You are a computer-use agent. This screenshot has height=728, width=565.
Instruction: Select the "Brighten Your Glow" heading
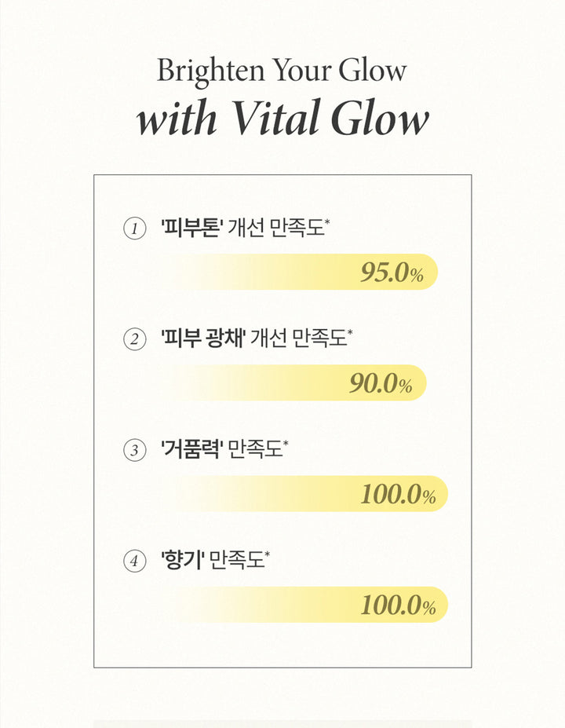[282, 71]
